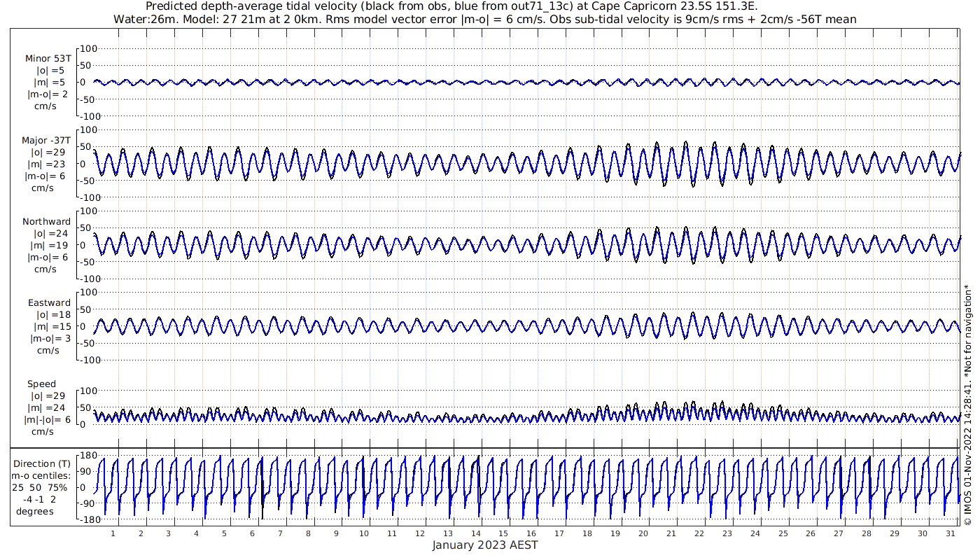Click day '24' on the date axis

755,533
